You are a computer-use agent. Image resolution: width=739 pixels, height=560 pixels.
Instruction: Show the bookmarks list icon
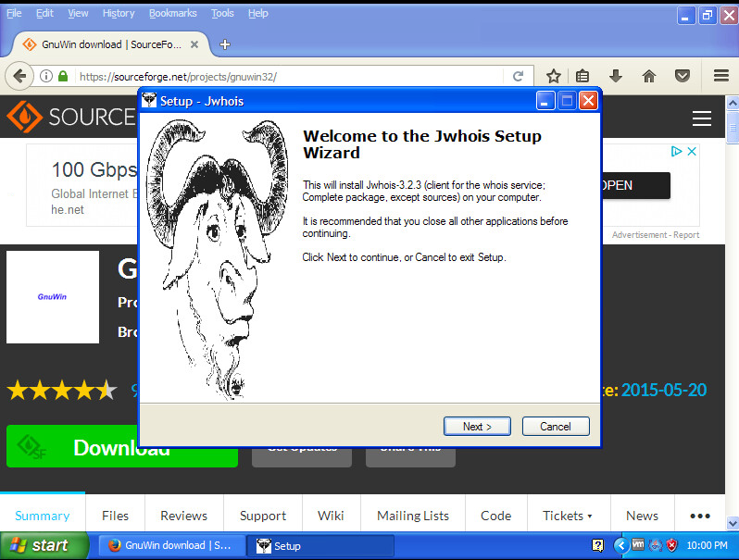tap(582, 76)
